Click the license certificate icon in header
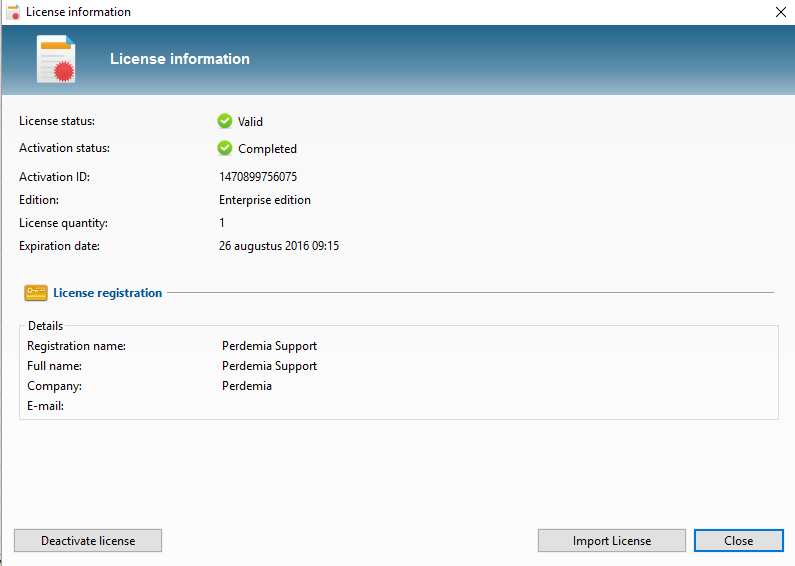This screenshot has width=795, height=566. point(56,59)
